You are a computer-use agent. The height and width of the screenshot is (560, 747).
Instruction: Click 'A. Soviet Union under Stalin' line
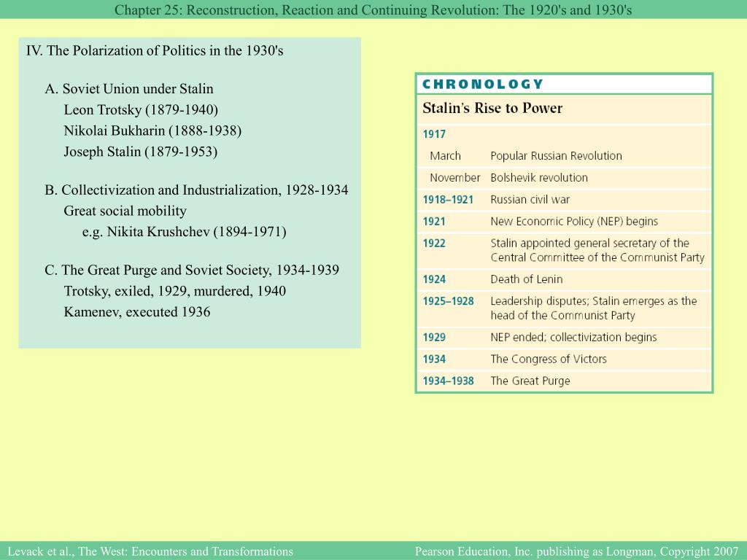click(129, 88)
